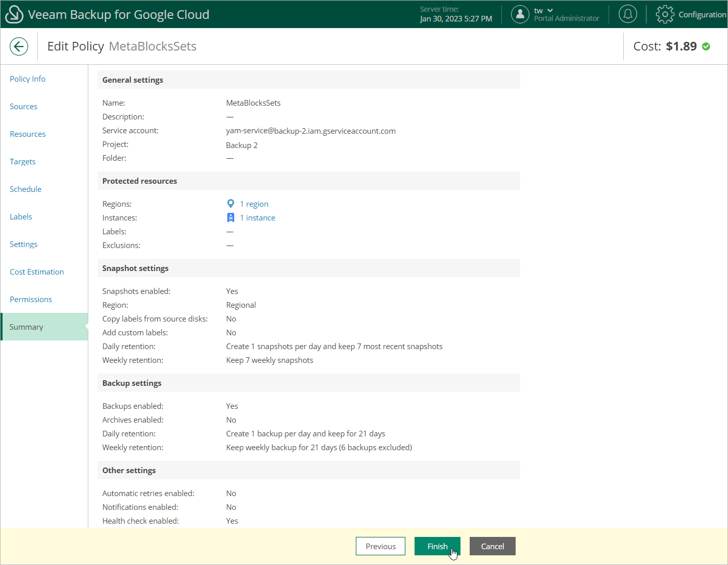Open the Policy Info step
Viewport: 728px width, 565px height.
click(x=28, y=79)
